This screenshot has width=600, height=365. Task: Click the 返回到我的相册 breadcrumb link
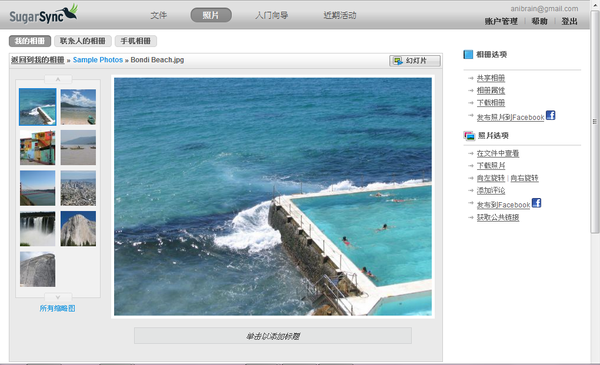[x=38, y=60]
